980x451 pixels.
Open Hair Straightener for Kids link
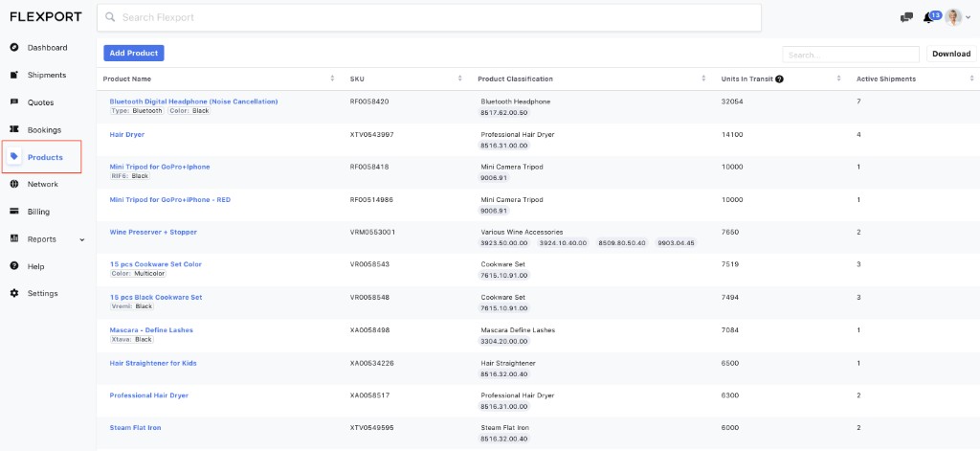[153, 363]
